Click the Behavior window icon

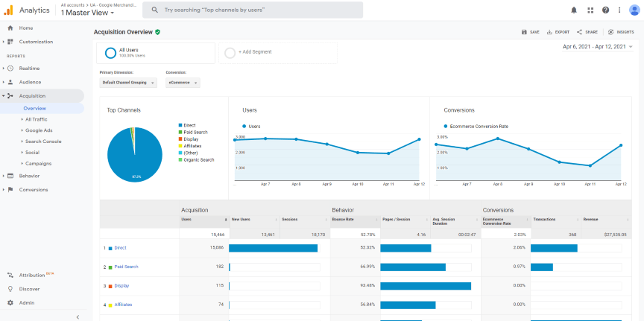10,176
